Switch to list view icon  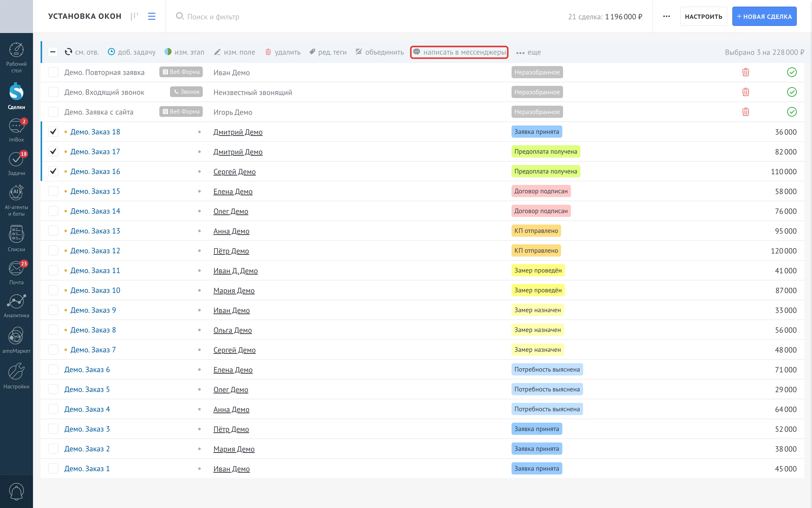coord(152,16)
